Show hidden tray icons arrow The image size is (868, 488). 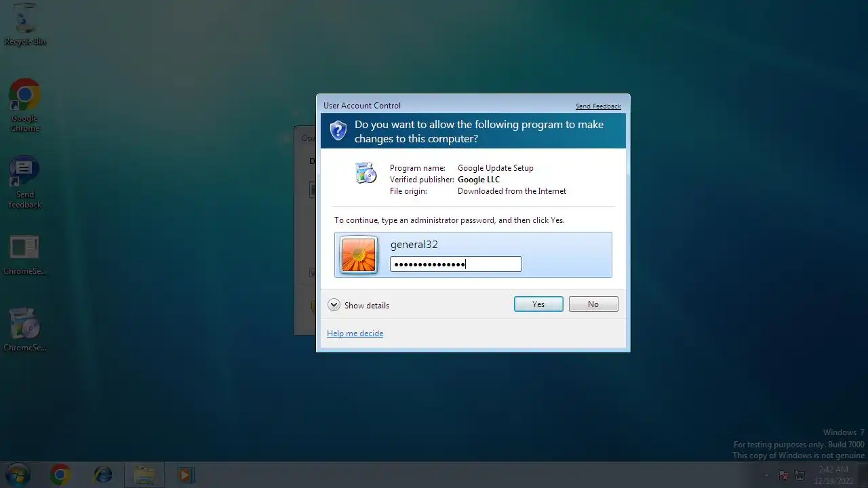pyautogui.click(x=766, y=475)
